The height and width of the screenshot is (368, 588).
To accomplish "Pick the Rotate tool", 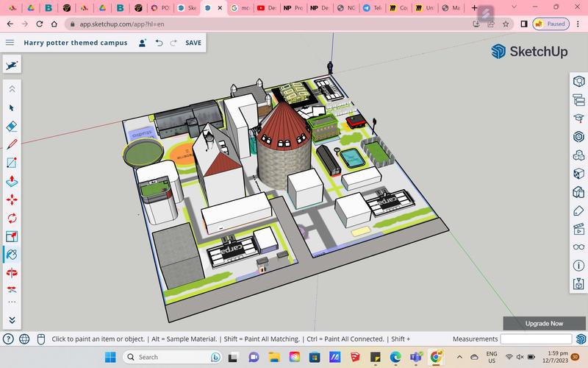I will click(x=12, y=218).
